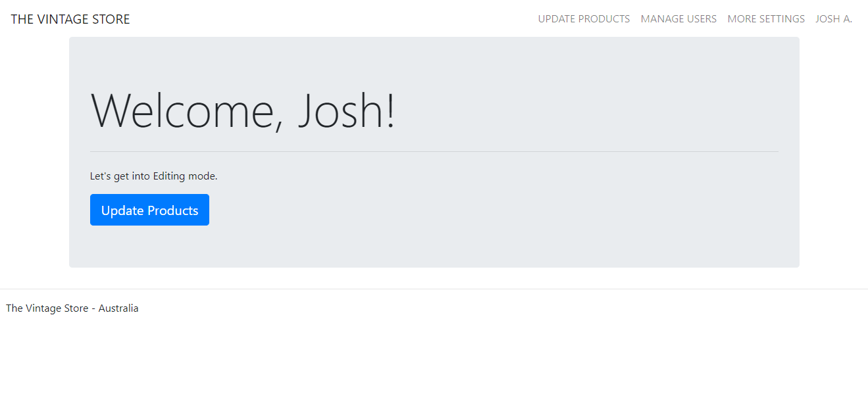Click the word "SETTINGS" in the navbar
The image size is (868, 411).
point(781,19)
